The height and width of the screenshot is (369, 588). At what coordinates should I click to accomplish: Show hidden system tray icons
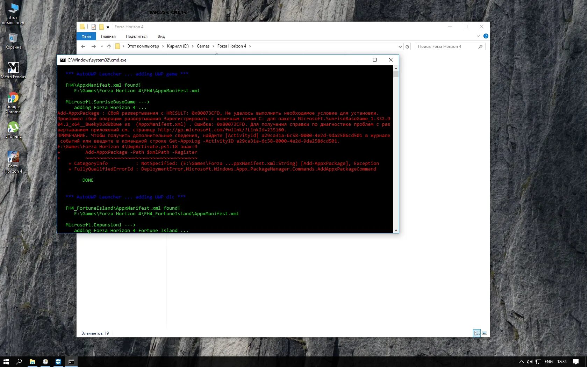tap(522, 362)
